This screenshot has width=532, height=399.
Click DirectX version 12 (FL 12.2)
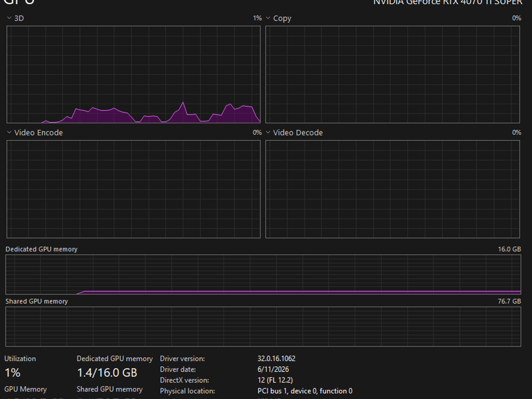[275, 380]
